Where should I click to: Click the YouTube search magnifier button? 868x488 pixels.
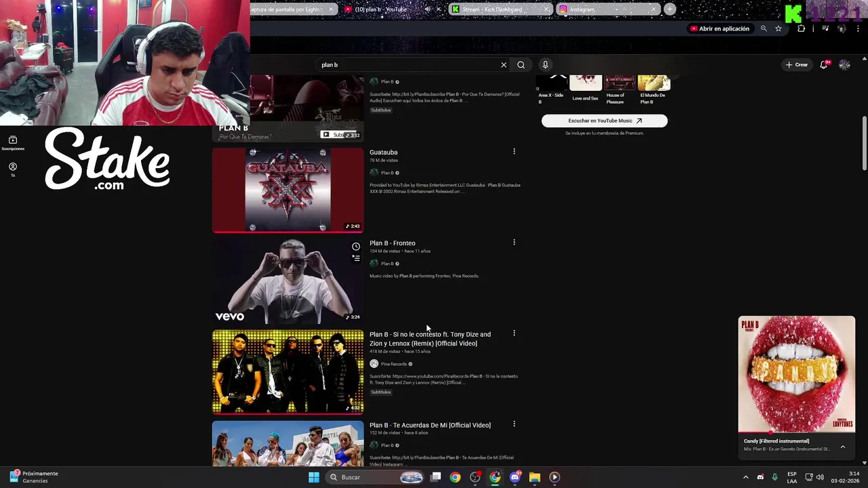pos(521,65)
